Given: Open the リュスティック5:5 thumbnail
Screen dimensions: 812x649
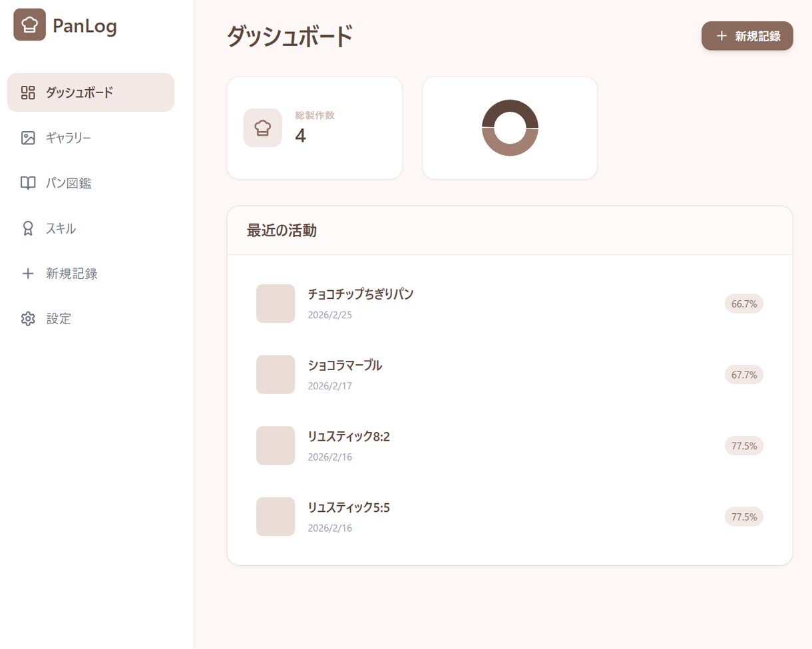Looking at the screenshot, I should 276,517.
